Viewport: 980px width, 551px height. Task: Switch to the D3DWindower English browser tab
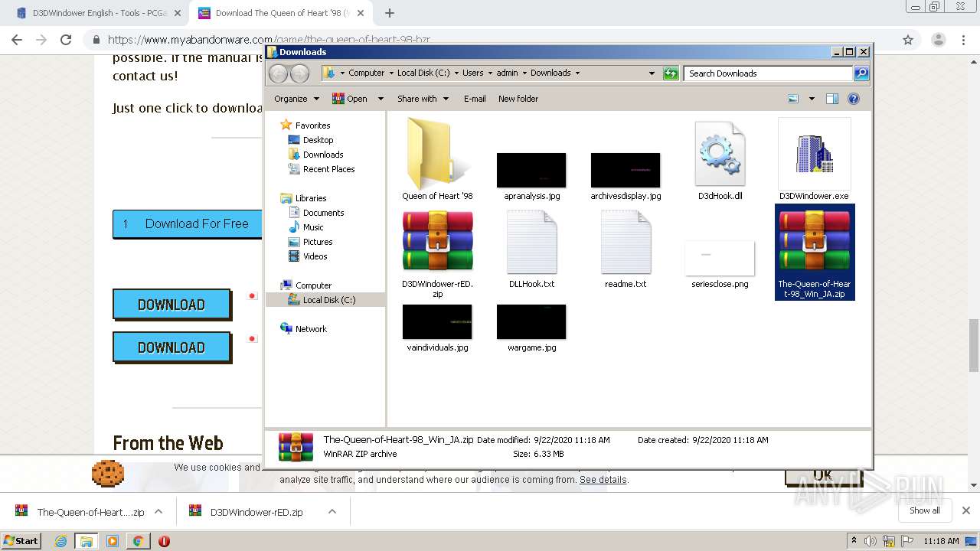[x=100, y=13]
